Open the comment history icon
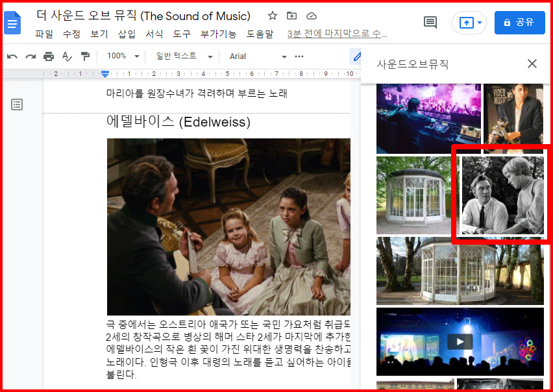The width and height of the screenshot is (553, 392). (x=430, y=23)
